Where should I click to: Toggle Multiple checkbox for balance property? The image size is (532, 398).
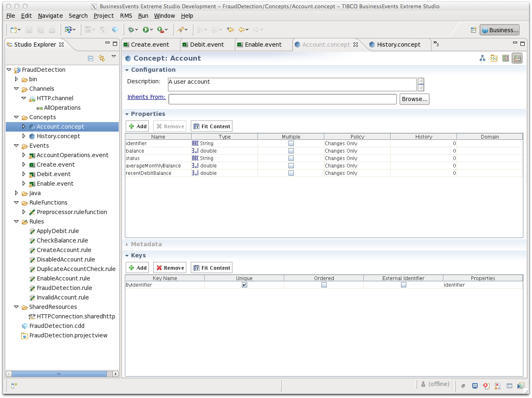[x=291, y=151]
